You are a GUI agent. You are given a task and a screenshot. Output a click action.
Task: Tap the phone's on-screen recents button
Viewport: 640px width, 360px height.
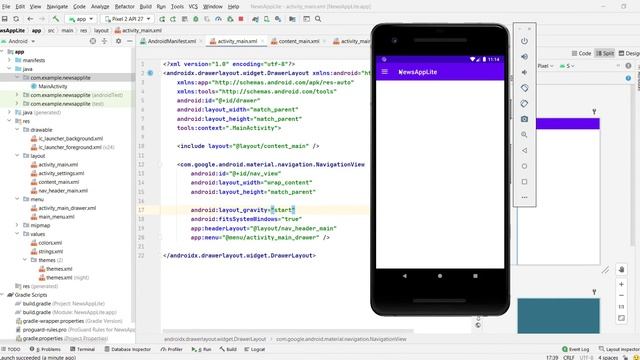coord(476,276)
